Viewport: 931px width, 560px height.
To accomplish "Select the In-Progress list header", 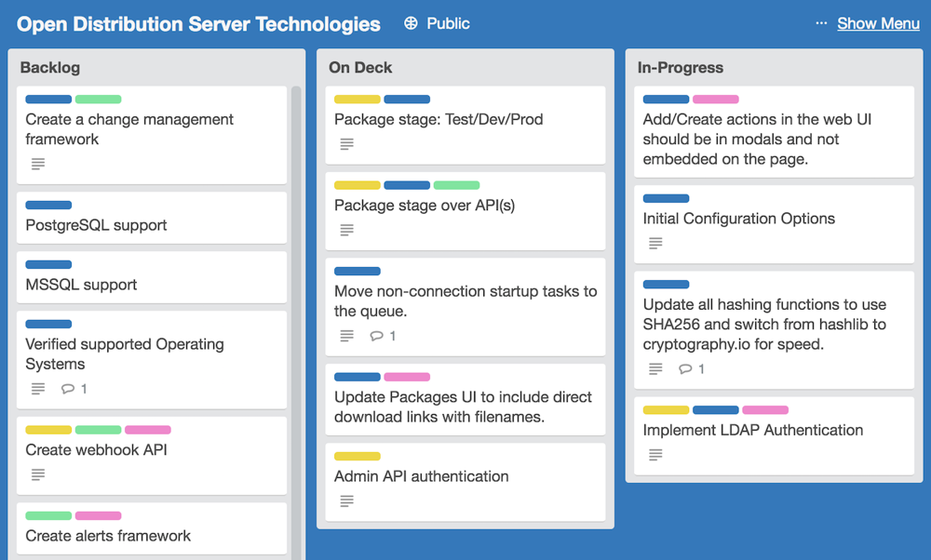I will (681, 68).
